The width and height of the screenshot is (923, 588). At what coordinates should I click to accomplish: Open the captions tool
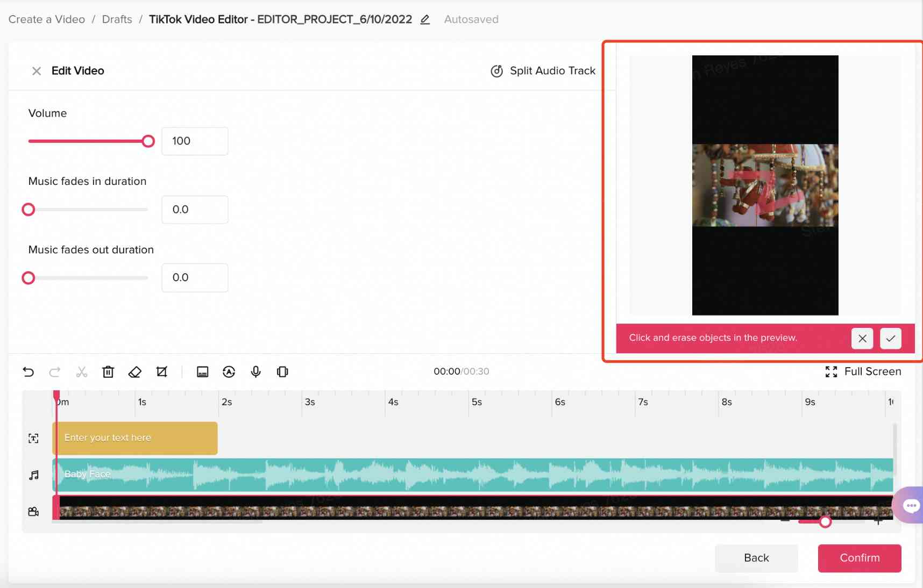coord(202,371)
